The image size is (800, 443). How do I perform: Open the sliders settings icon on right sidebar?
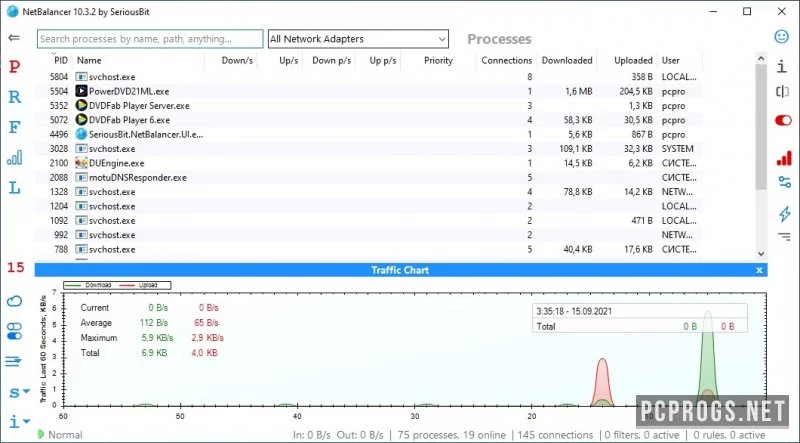point(784,182)
